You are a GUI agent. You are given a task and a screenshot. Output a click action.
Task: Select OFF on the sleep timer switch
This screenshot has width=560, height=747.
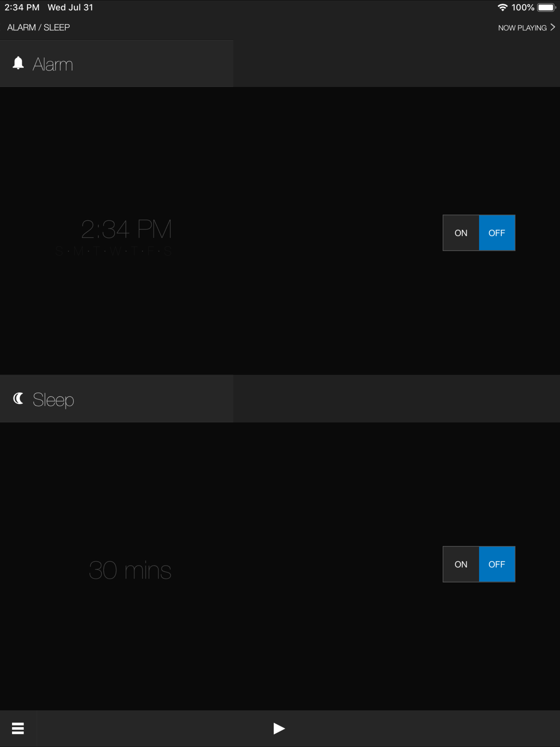point(497,564)
